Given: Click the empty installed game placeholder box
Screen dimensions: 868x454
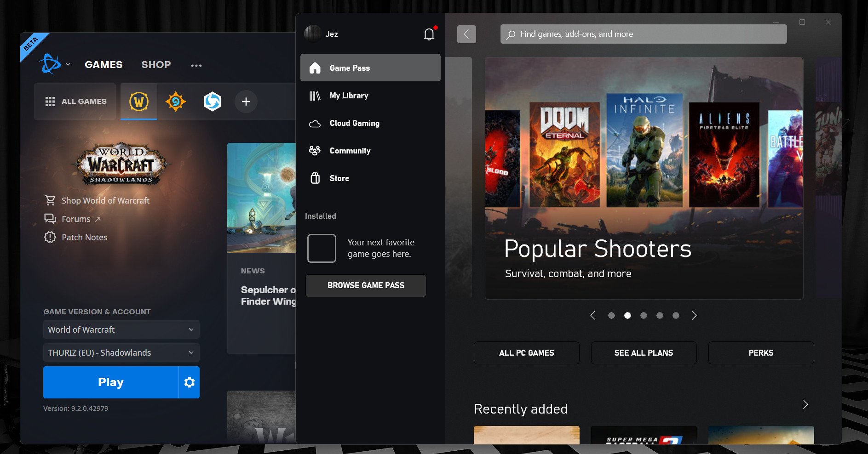Looking at the screenshot, I should [x=322, y=248].
